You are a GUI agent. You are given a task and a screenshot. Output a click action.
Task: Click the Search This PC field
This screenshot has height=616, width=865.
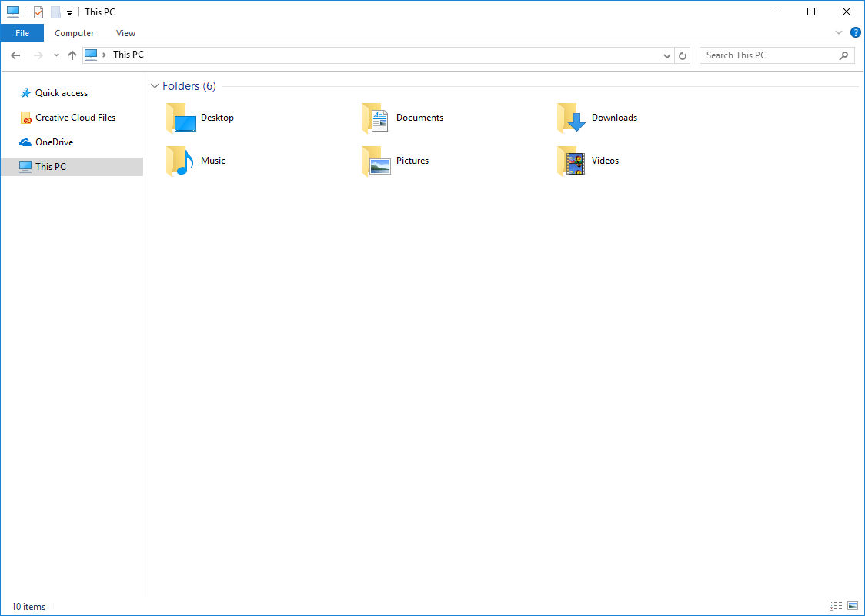[x=770, y=55]
